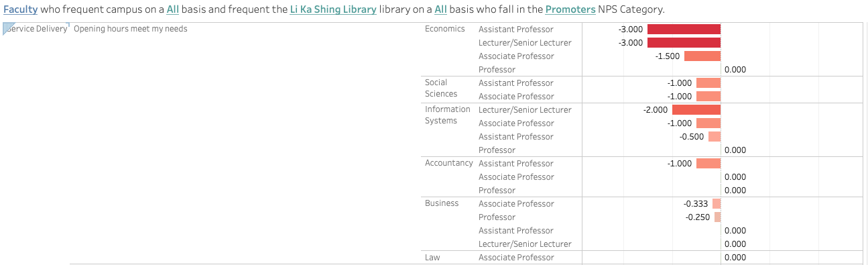Image resolution: width=868 pixels, height=265 pixels.
Task: Click the striped corner indicator beside Service Delivery
Action: click(7, 28)
